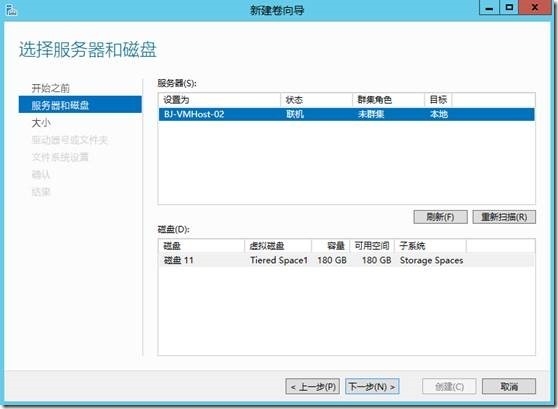558x409 pixels.
Task: Click the Tiered Space1 virtual disk cell
Action: point(279,260)
